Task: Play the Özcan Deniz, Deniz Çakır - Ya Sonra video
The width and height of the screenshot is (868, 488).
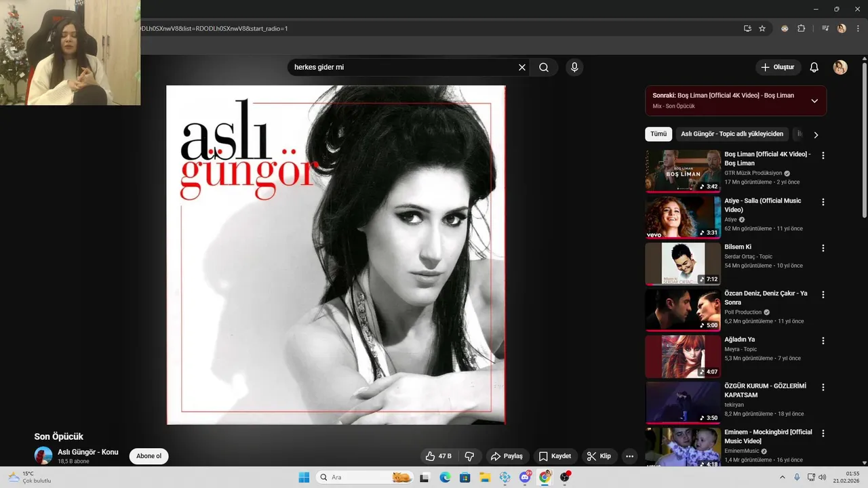Action: pyautogui.click(x=683, y=310)
